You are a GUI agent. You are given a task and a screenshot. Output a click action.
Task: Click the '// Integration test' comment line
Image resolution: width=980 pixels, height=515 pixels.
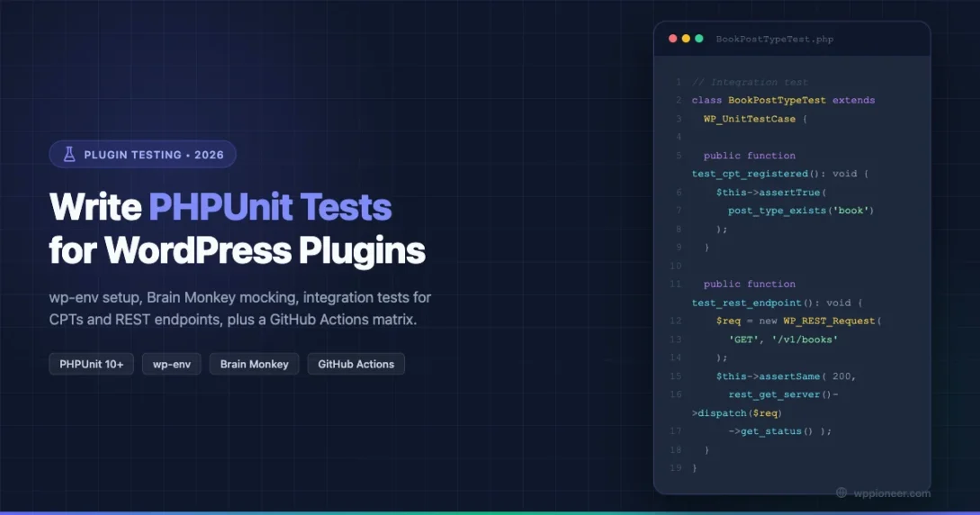click(750, 82)
